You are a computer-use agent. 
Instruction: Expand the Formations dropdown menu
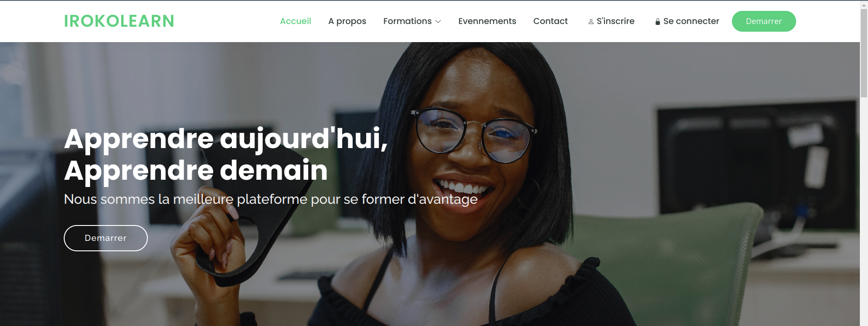pos(412,21)
